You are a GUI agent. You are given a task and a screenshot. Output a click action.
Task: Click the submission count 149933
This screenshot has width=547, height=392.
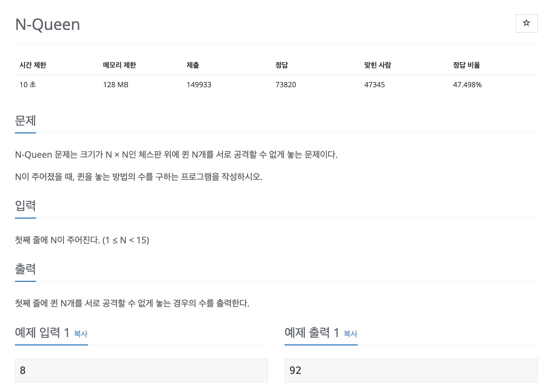[199, 85]
